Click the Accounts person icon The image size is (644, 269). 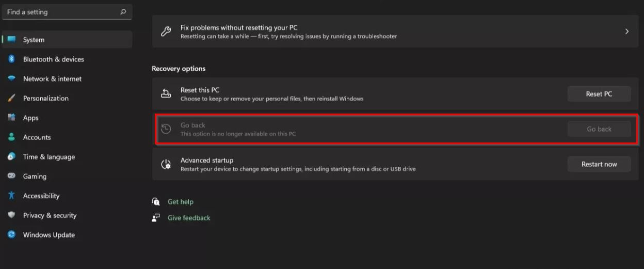11,137
